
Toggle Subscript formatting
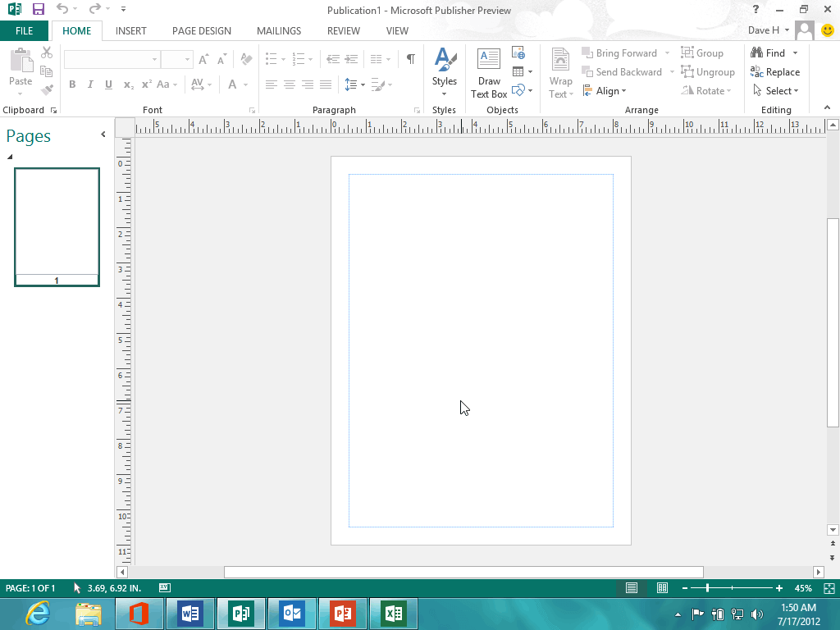tap(128, 84)
